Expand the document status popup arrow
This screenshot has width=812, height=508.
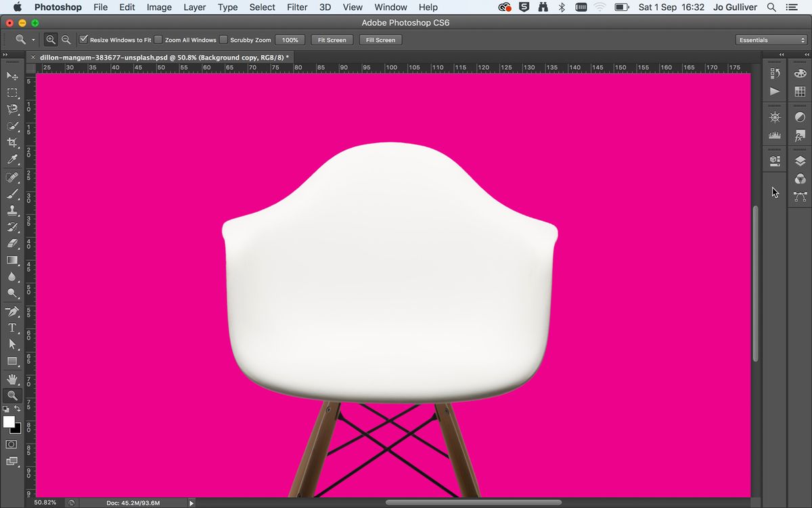click(191, 503)
